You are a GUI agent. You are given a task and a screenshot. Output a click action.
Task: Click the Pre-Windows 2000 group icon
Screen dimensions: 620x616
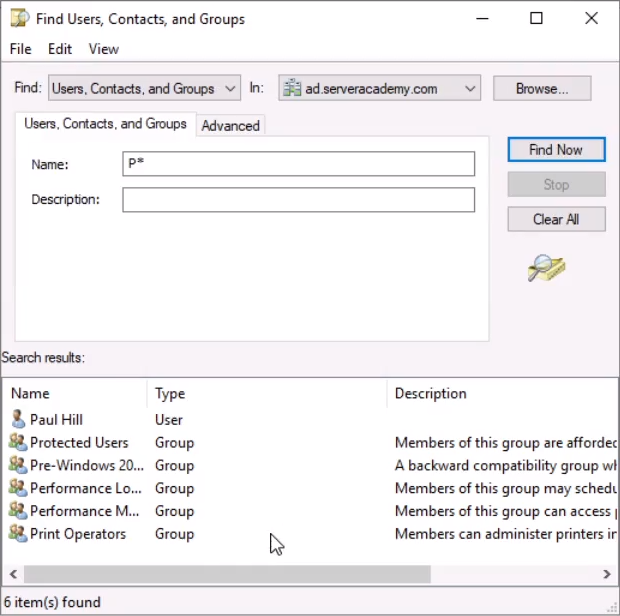coord(18,466)
